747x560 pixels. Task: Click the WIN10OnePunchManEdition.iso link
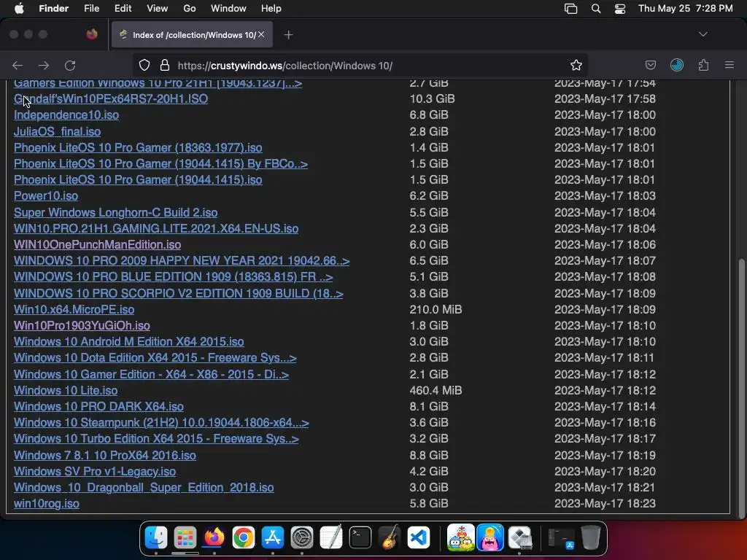[97, 245]
